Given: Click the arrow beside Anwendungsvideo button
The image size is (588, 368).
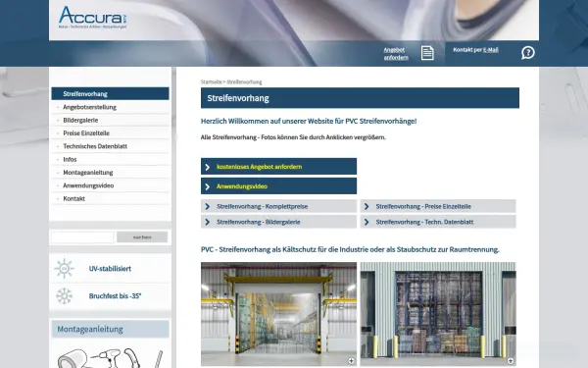Looking at the screenshot, I should coord(208,186).
